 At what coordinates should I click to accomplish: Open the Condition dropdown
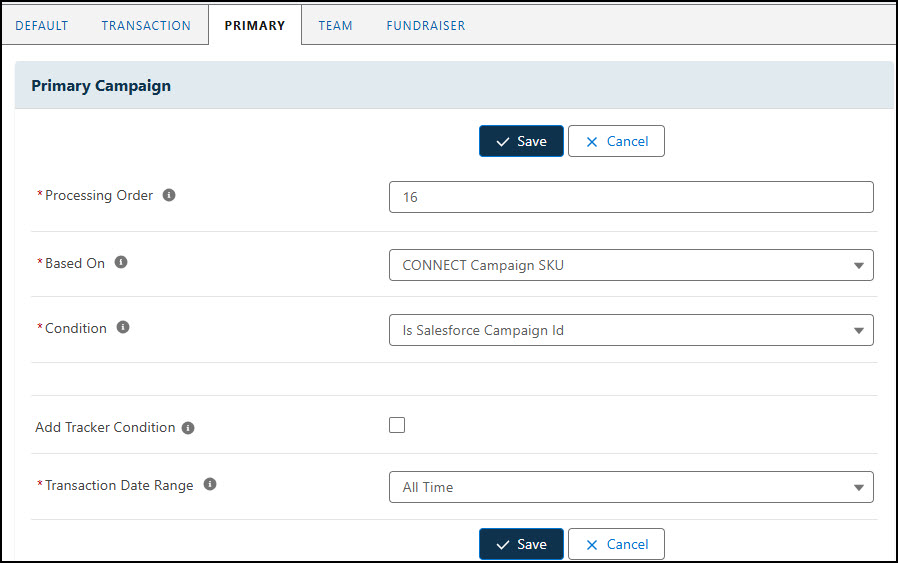pyautogui.click(x=631, y=330)
